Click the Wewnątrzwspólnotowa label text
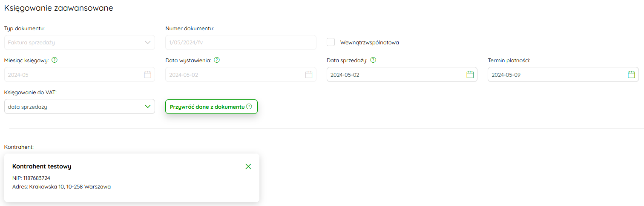The image size is (644, 206). 370,43
